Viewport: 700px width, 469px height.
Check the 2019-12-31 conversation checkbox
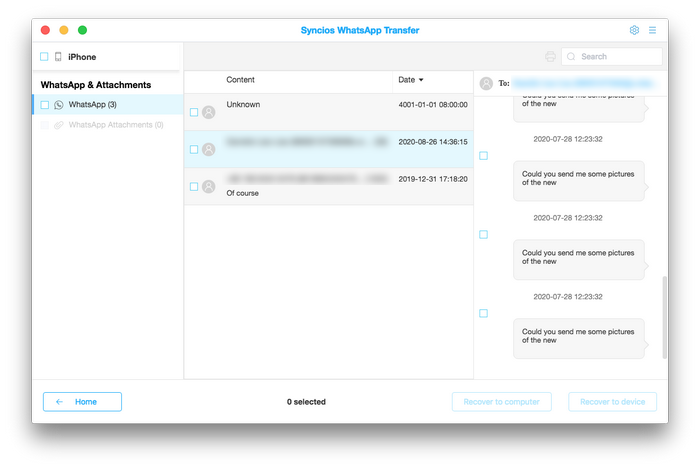click(x=194, y=186)
